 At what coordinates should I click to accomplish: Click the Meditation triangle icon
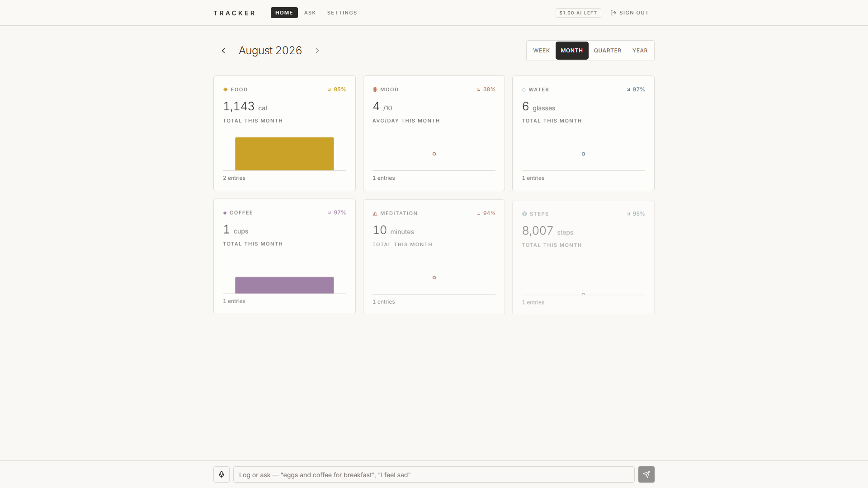coord(375,213)
